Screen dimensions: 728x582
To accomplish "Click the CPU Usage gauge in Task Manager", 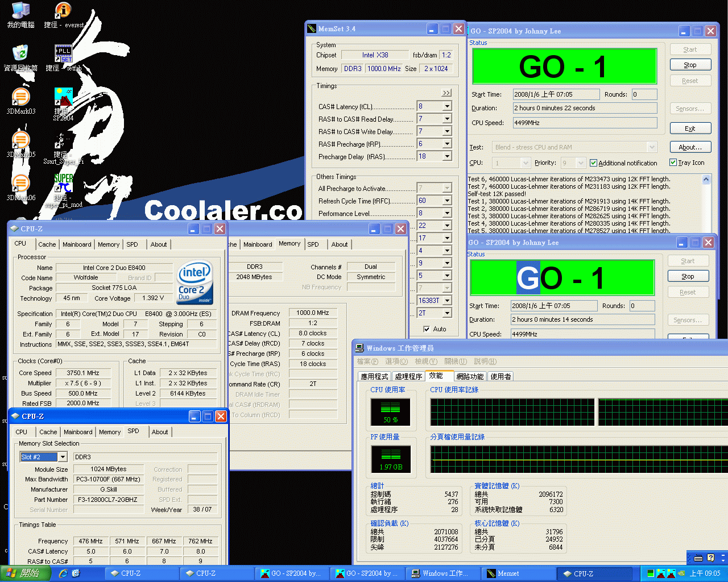I will pyautogui.click(x=390, y=412).
